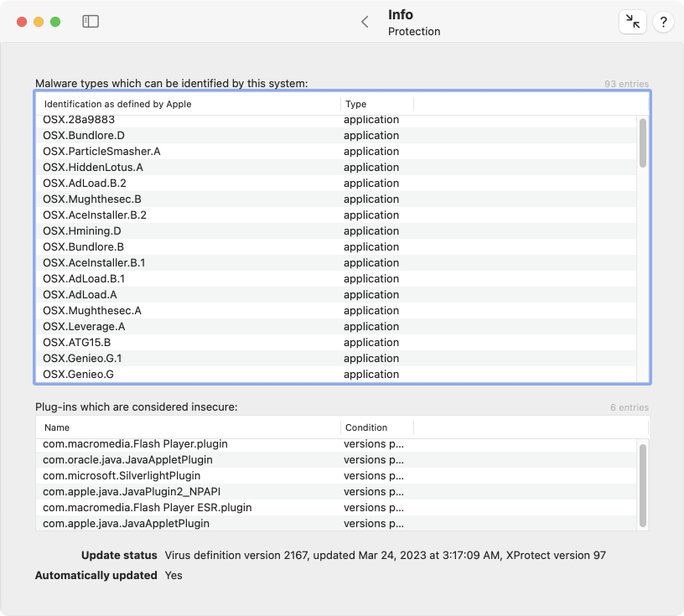This screenshot has width=684, height=616.
Task: Click the plug-ins list vertical scrollbar thumb
Action: 643,485
